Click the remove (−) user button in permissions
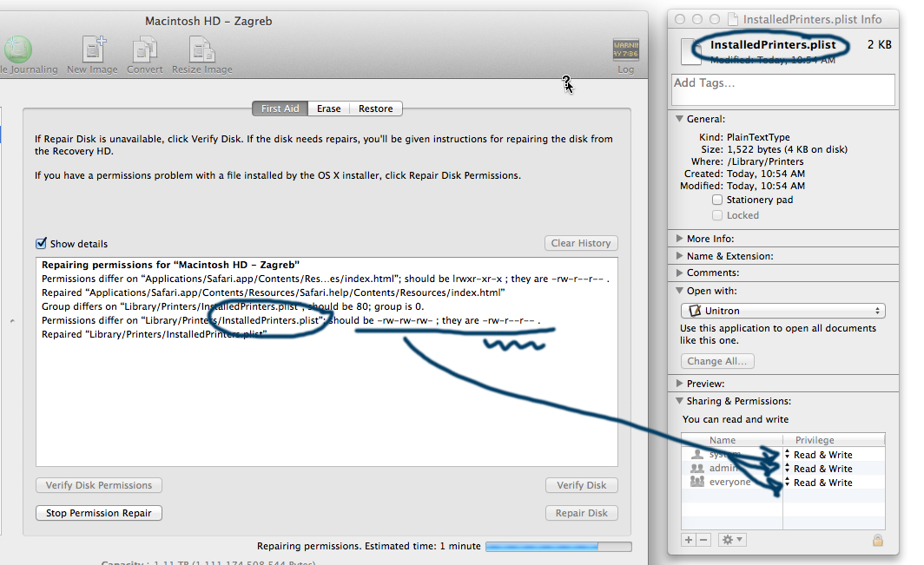The width and height of the screenshot is (924, 565). click(x=703, y=540)
